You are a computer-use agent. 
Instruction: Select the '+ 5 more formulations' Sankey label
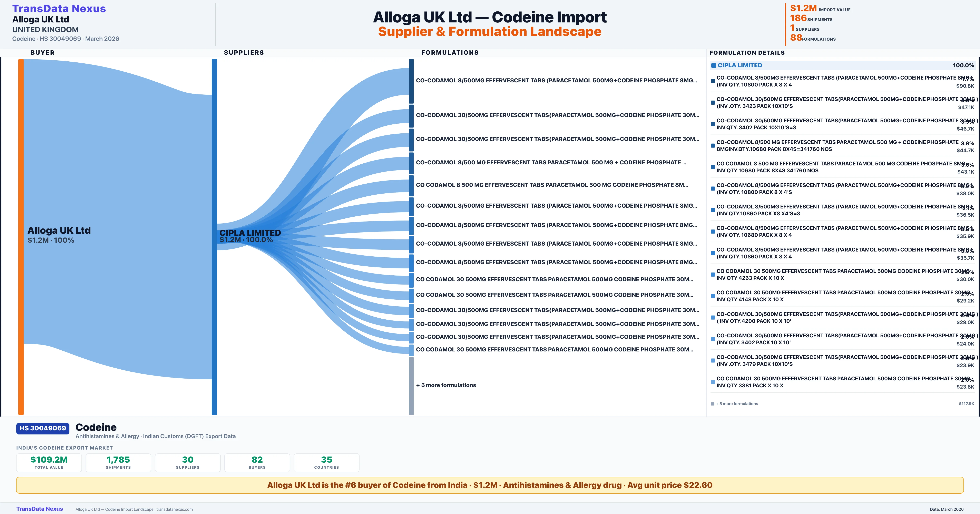[x=446, y=385]
